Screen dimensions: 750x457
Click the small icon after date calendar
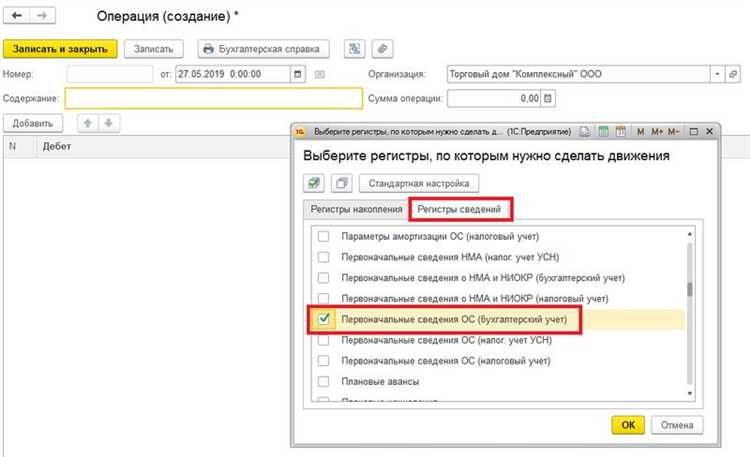[x=320, y=74]
